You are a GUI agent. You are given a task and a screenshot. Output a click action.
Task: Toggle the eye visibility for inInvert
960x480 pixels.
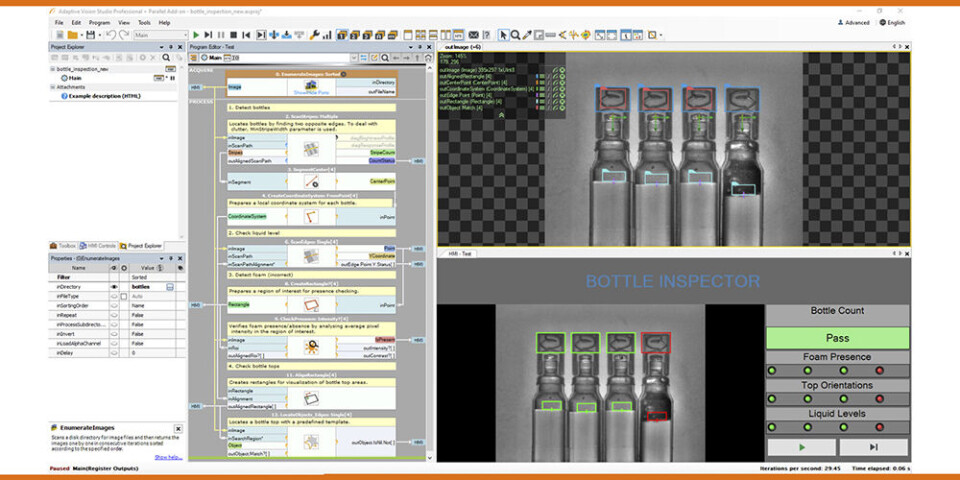[x=114, y=334]
